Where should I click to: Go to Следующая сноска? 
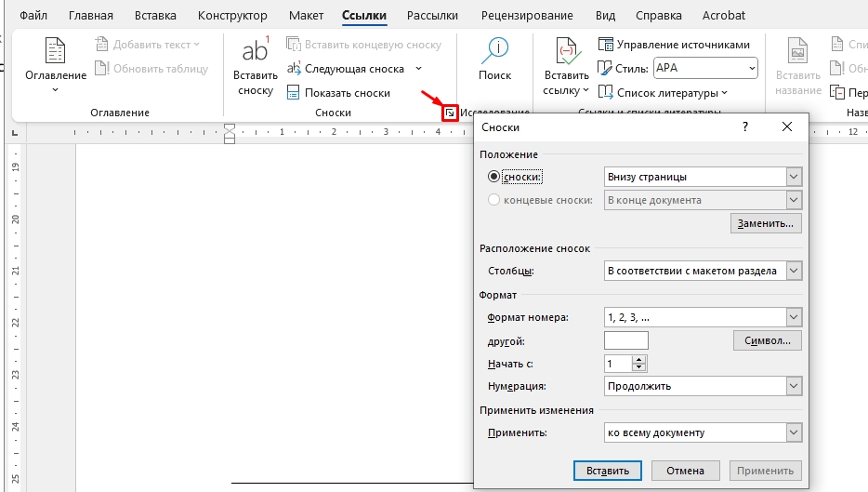tap(346, 69)
